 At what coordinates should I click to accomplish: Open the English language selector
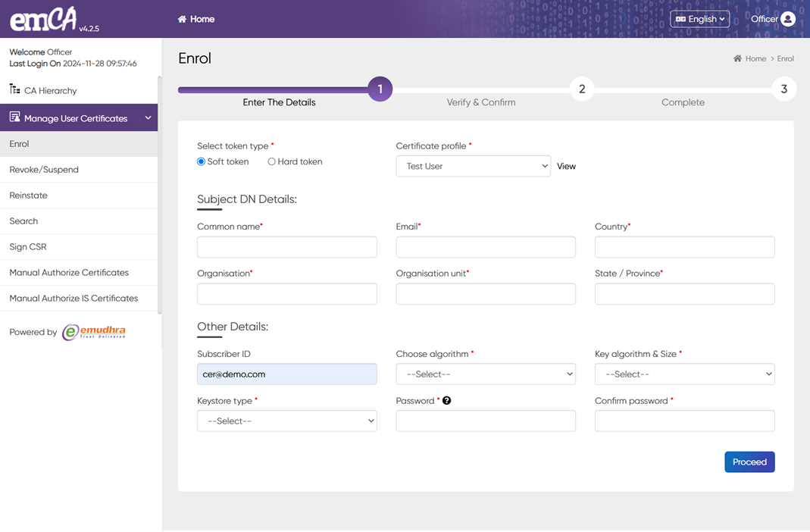699,19
